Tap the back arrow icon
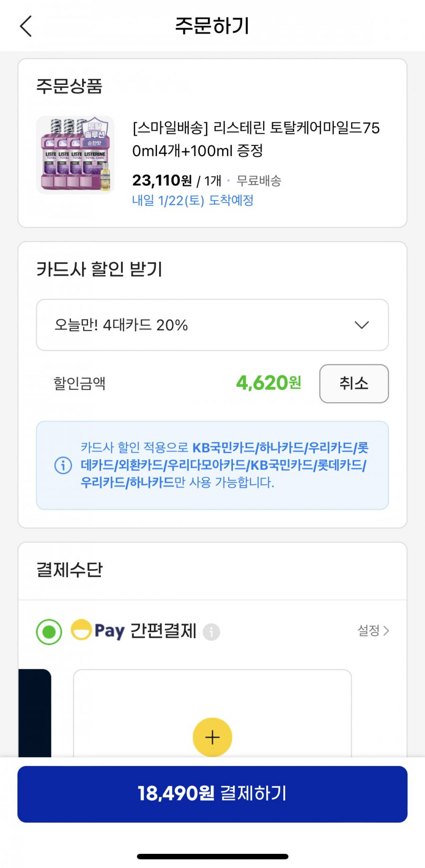 [x=26, y=26]
